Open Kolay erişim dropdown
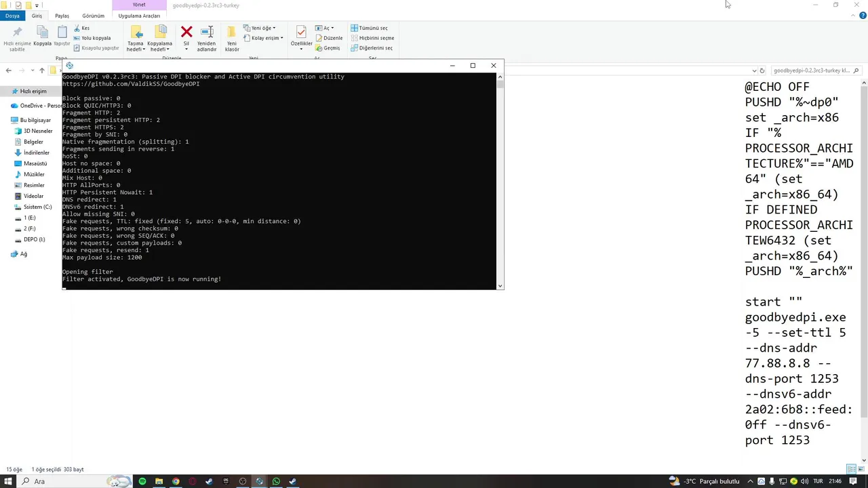This screenshot has height=488, width=868. coord(263,38)
